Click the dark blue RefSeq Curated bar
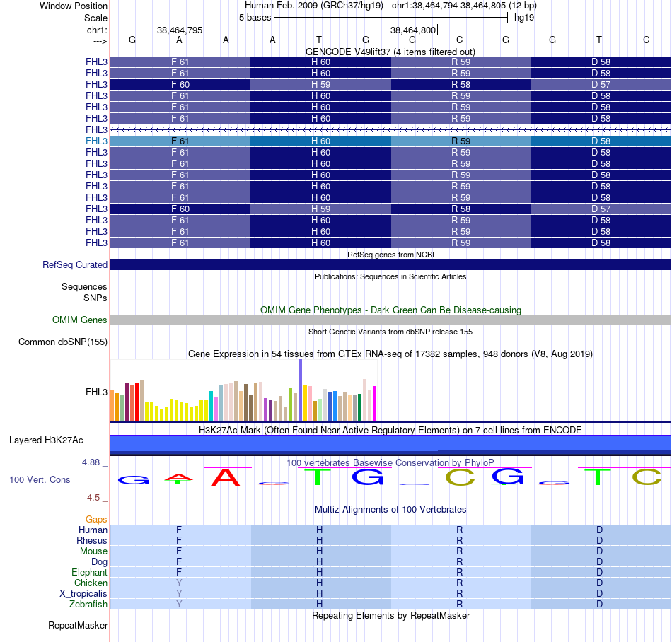 coord(390,264)
